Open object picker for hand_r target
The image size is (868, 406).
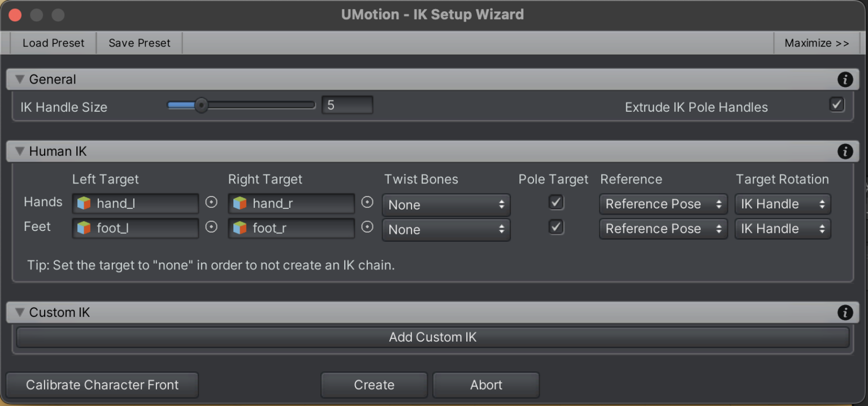point(367,202)
